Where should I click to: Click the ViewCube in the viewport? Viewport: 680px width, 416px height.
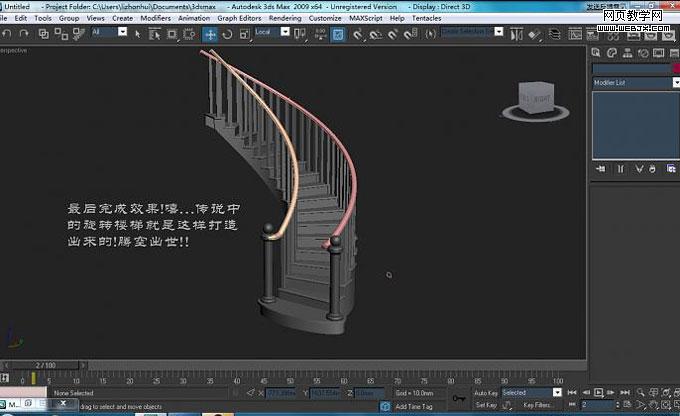tap(536, 100)
